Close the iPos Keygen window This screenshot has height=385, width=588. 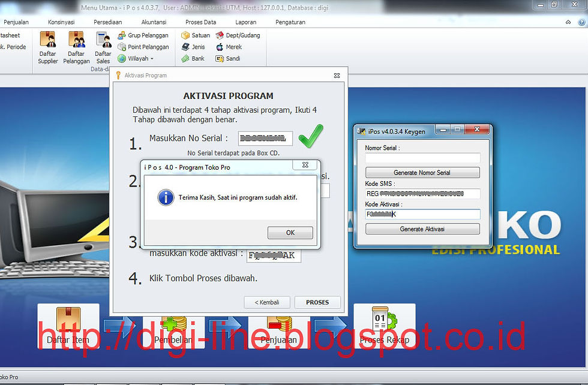click(x=476, y=130)
